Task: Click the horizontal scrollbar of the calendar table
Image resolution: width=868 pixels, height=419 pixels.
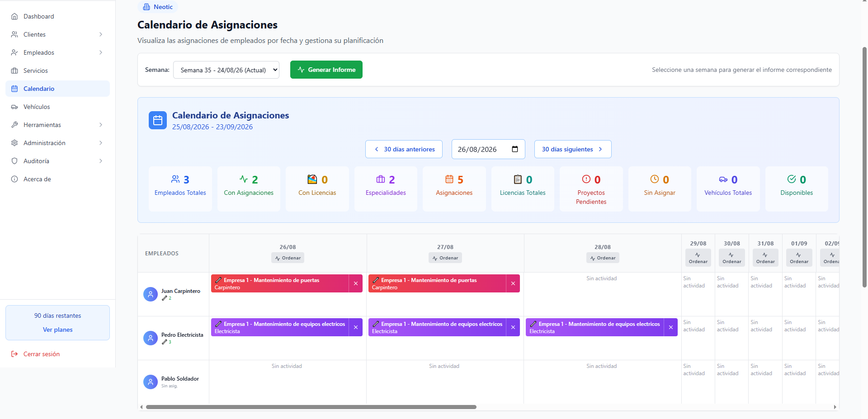Action: [x=311, y=407]
